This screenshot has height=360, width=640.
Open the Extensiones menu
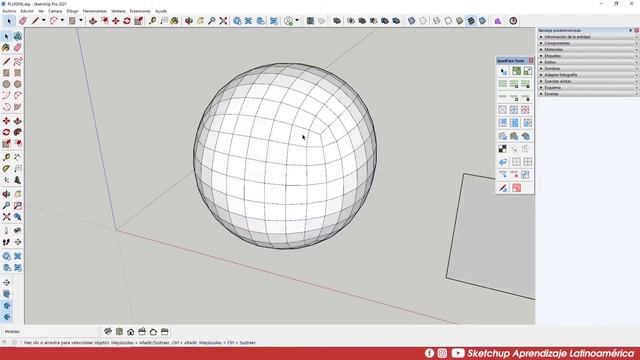(x=140, y=11)
